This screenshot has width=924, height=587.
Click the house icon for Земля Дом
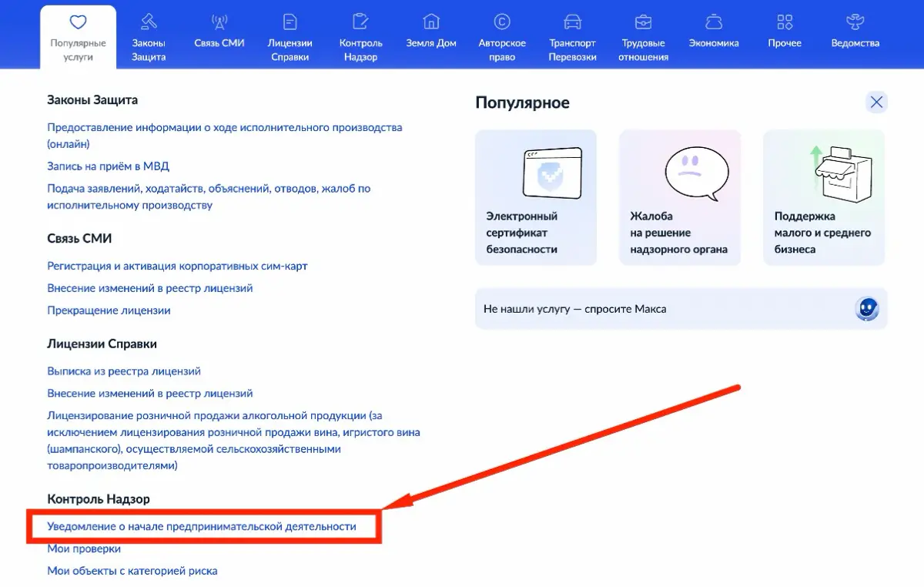coord(431,22)
